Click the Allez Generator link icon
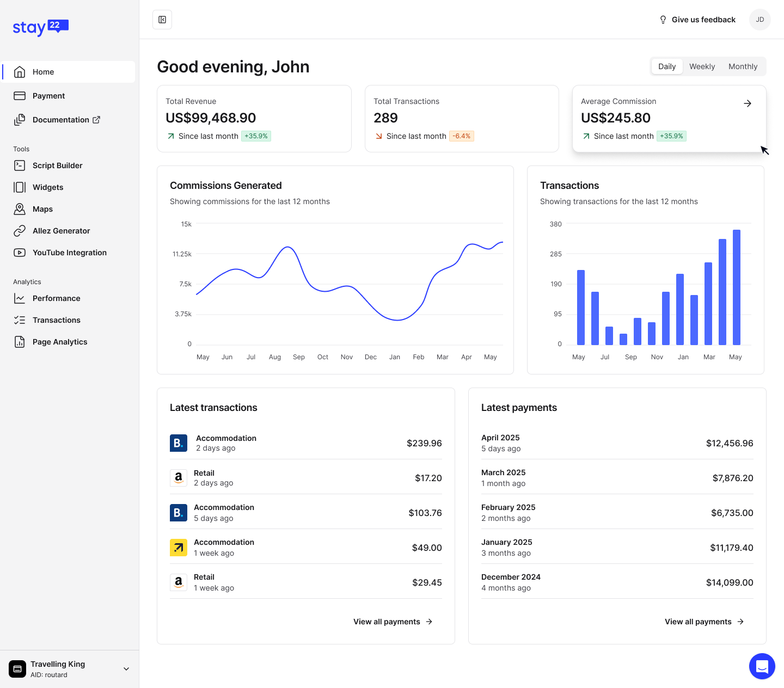The image size is (784, 688). (x=20, y=231)
